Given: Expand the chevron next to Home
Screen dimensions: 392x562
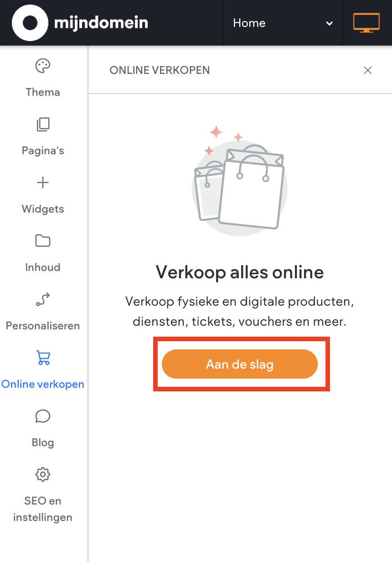Looking at the screenshot, I should pyautogui.click(x=329, y=23).
